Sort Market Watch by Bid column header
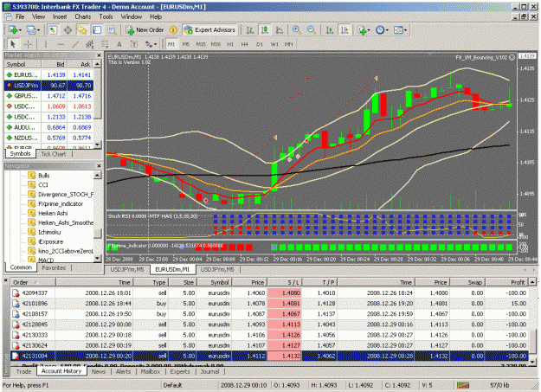541x392 pixels. pos(54,64)
